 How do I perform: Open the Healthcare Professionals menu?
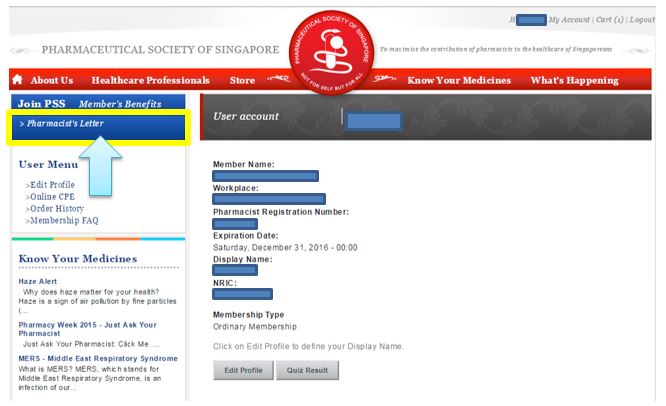[x=150, y=80]
